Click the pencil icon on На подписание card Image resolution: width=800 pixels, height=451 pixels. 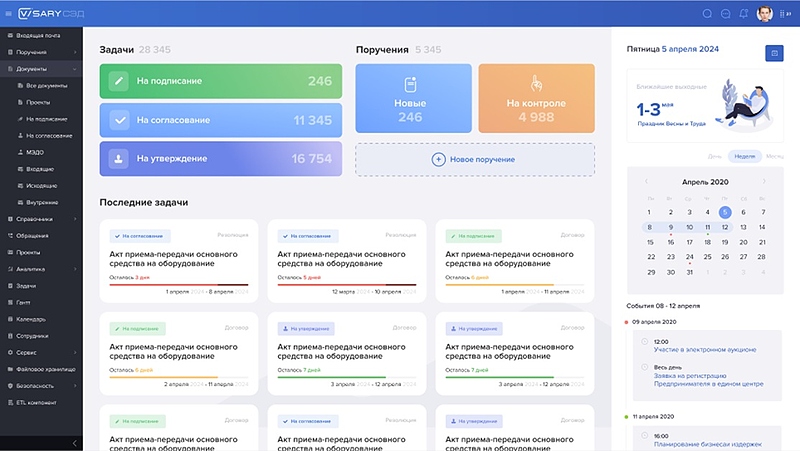coord(119,81)
